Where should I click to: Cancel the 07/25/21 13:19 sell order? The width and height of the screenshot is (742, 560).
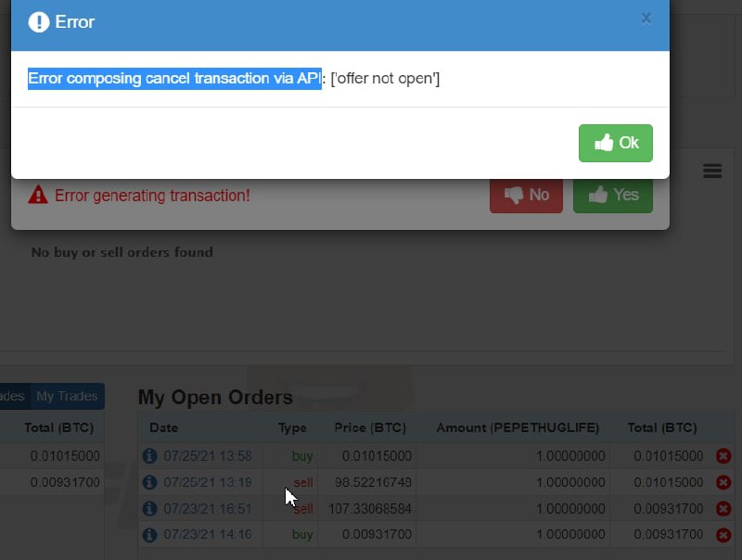click(723, 482)
